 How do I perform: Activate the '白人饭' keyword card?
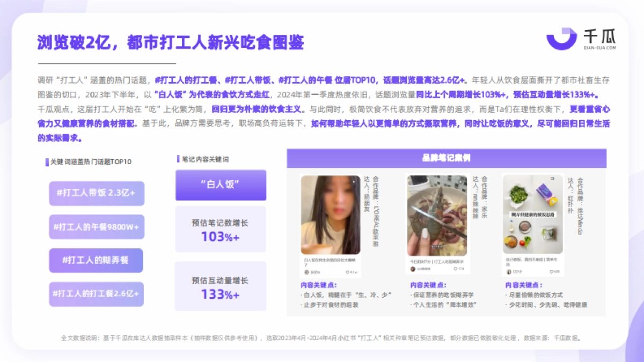point(221,185)
